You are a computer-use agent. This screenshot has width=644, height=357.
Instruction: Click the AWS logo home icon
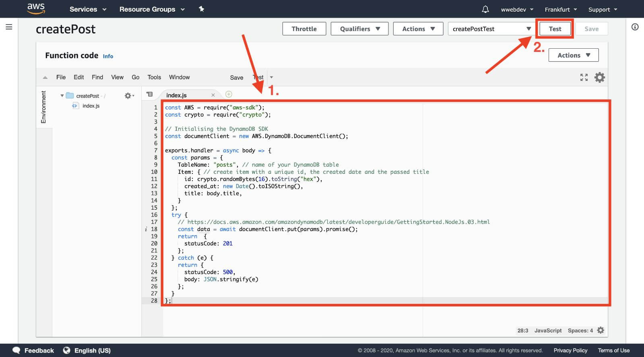tap(36, 8)
